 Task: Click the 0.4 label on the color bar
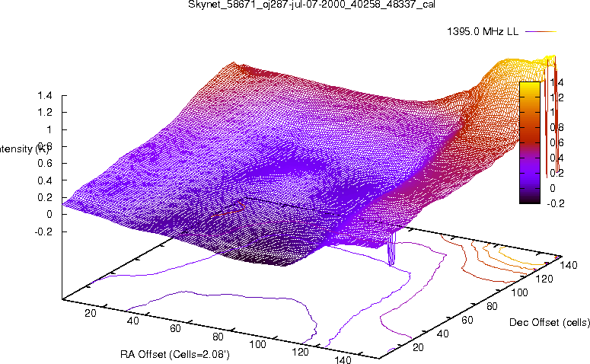pyautogui.click(x=557, y=158)
